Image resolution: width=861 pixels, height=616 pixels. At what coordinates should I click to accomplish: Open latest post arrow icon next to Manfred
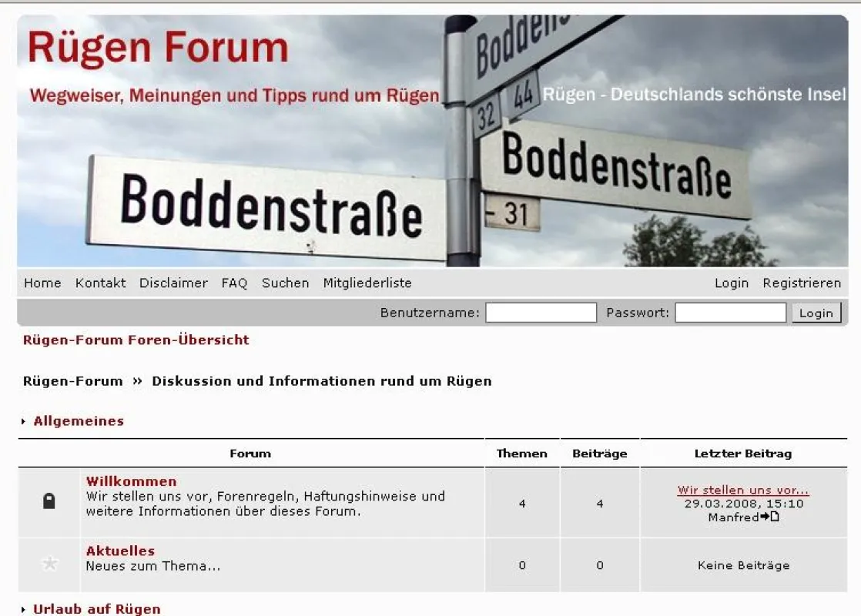(x=770, y=517)
